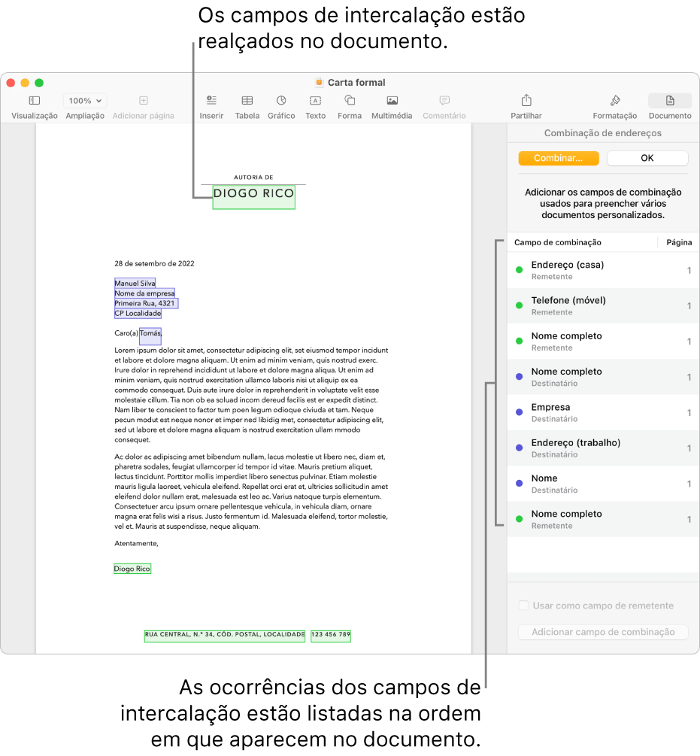Add a chart with the Gráfico icon
This screenshot has height=756, width=700.
point(281,100)
